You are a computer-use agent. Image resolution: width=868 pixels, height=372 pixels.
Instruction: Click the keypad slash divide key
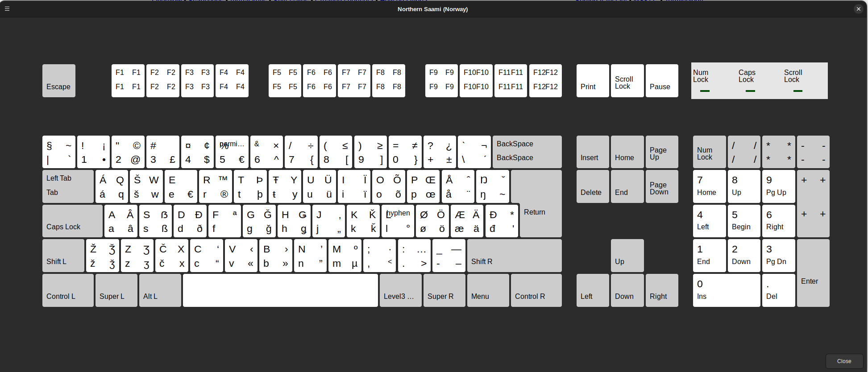(744, 152)
